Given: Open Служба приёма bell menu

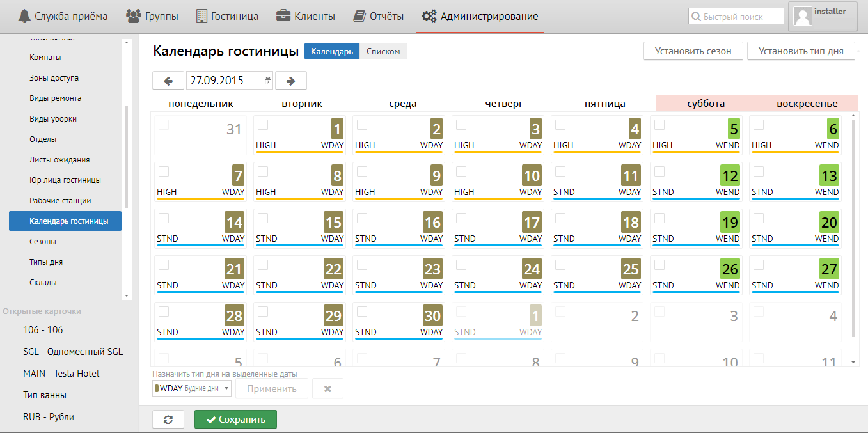Looking at the screenshot, I should click(62, 16).
